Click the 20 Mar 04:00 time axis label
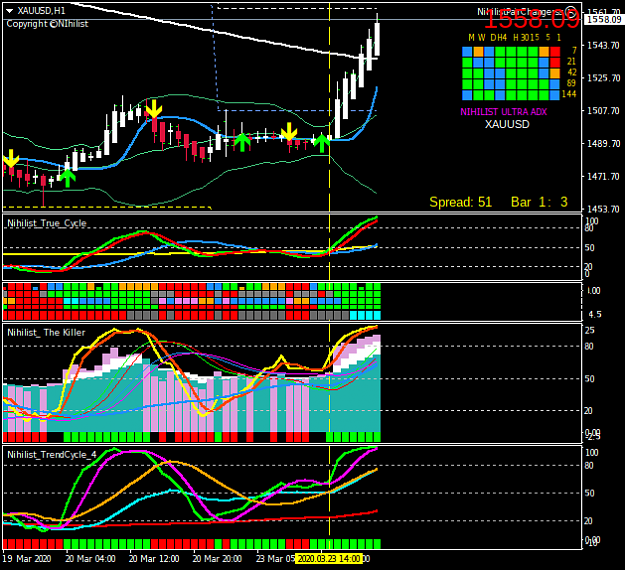Screen dimensions: 625x570 coord(90,559)
